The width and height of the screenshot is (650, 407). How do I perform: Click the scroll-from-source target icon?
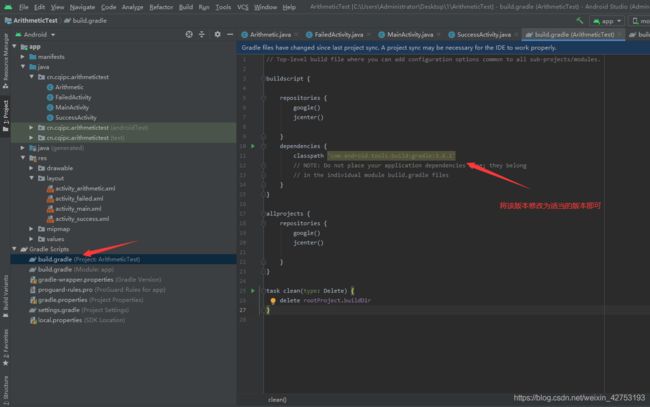point(189,34)
